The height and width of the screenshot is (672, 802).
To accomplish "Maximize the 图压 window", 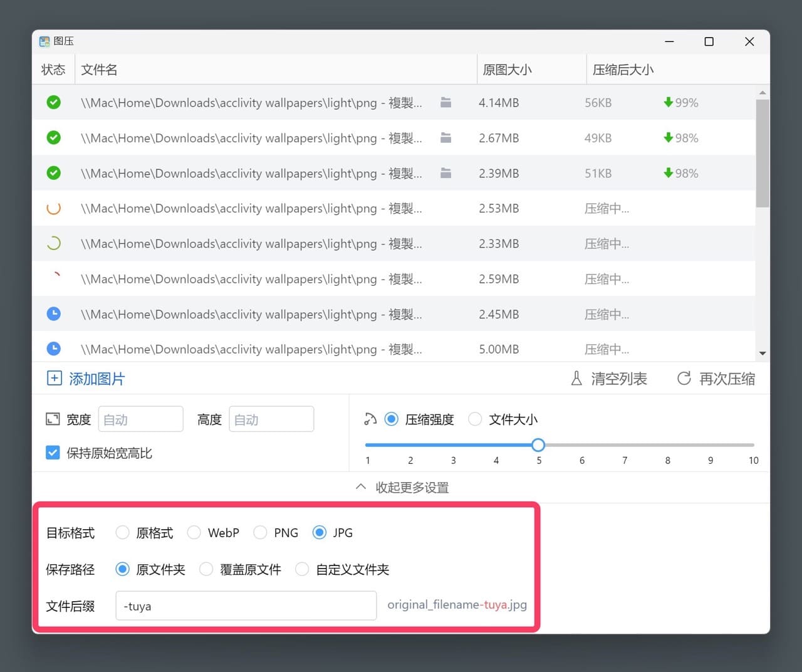I will tap(709, 41).
